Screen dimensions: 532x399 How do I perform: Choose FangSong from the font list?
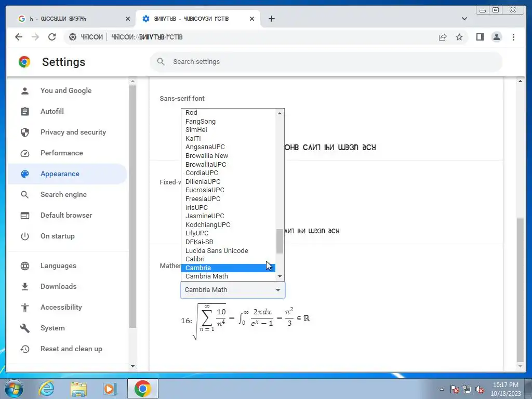click(x=229, y=121)
